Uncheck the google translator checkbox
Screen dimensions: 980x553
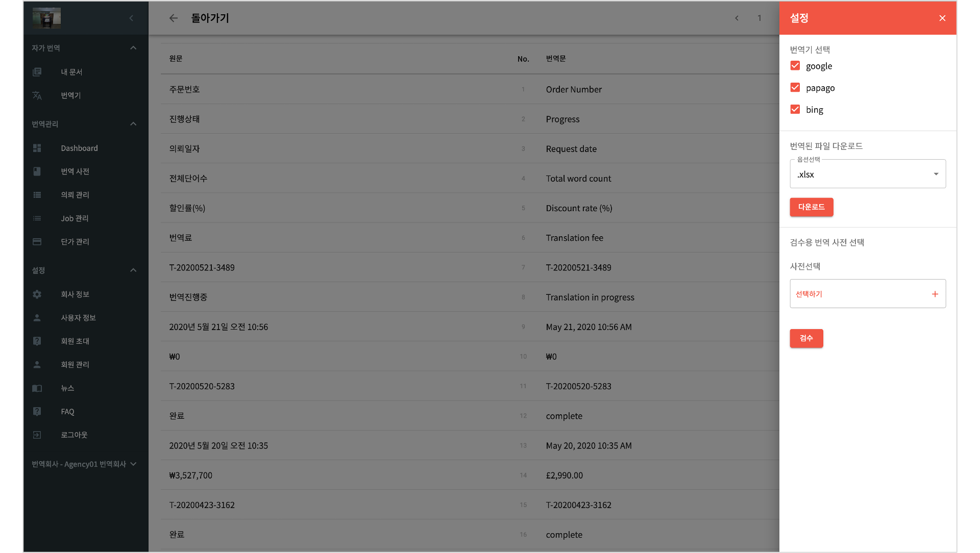[795, 66]
